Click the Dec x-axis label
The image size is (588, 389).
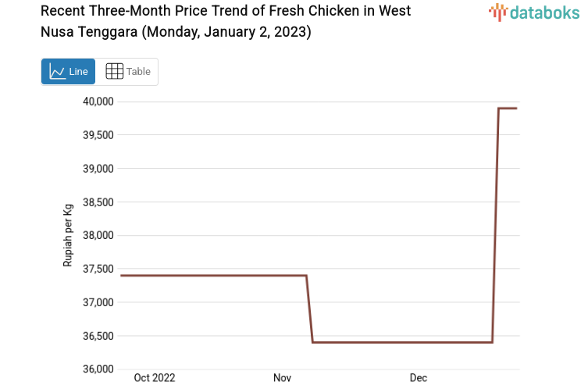click(419, 378)
